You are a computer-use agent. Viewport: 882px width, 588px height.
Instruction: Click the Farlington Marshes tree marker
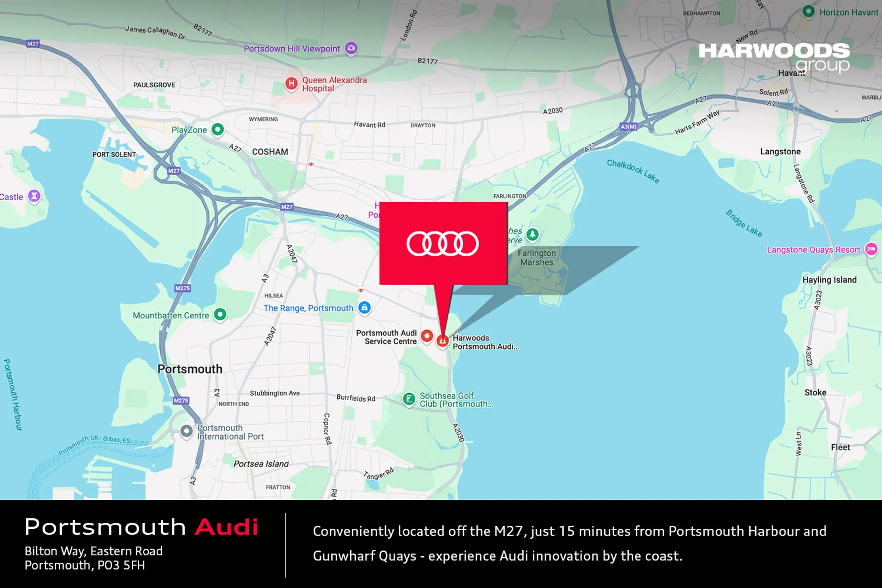[x=531, y=235]
